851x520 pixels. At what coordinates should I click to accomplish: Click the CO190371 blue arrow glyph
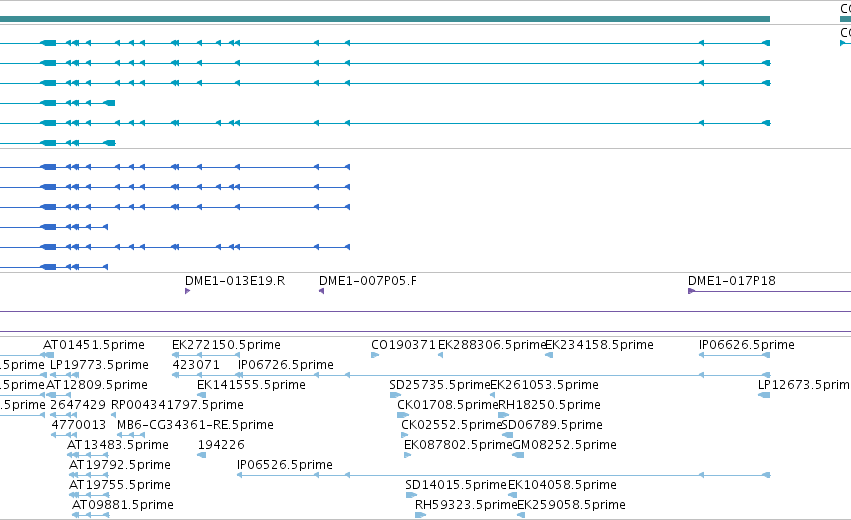click(x=375, y=355)
